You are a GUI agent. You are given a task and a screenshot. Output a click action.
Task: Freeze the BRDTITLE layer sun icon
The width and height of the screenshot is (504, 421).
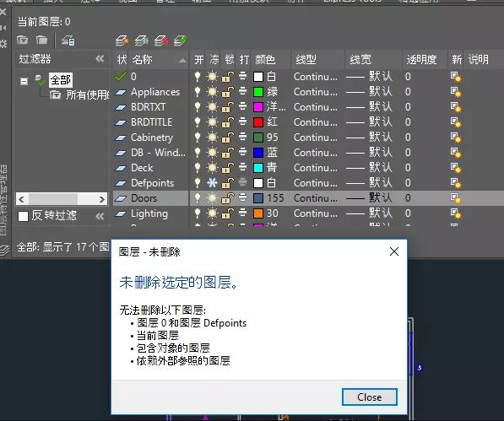[212, 122]
